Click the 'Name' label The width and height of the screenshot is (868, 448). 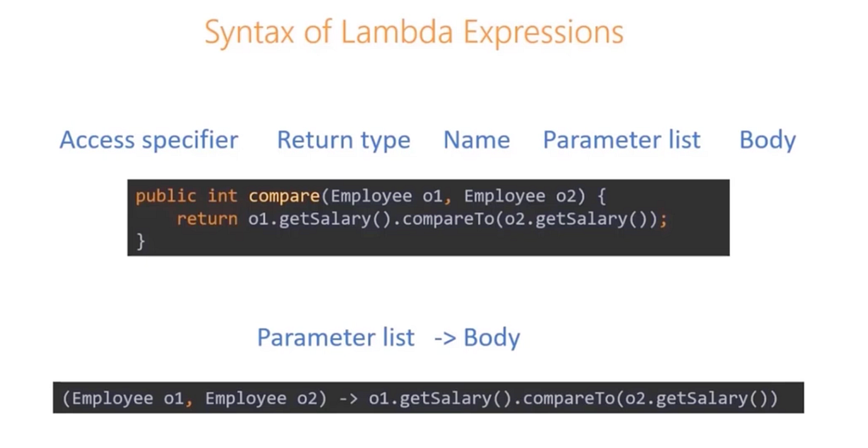click(x=476, y=140)
